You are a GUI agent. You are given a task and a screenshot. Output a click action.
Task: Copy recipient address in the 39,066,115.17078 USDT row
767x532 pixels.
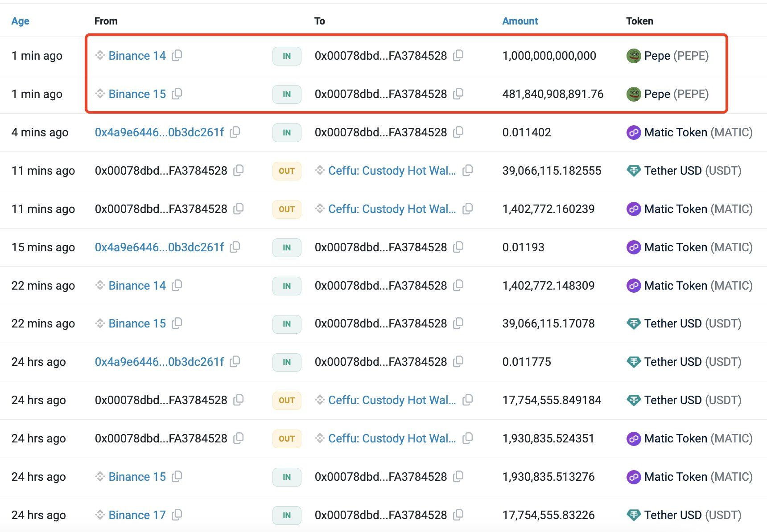click(458, 323)
